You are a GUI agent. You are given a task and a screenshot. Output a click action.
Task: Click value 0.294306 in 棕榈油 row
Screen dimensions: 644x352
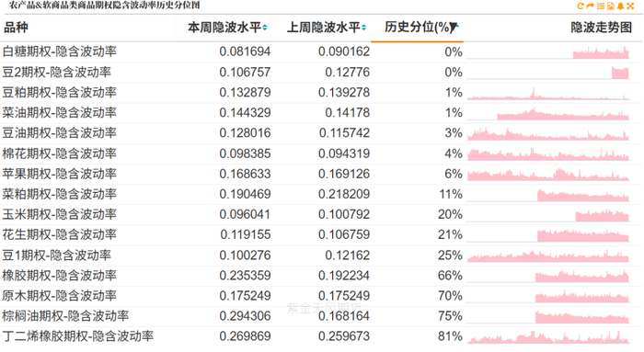tap(245, 316)
